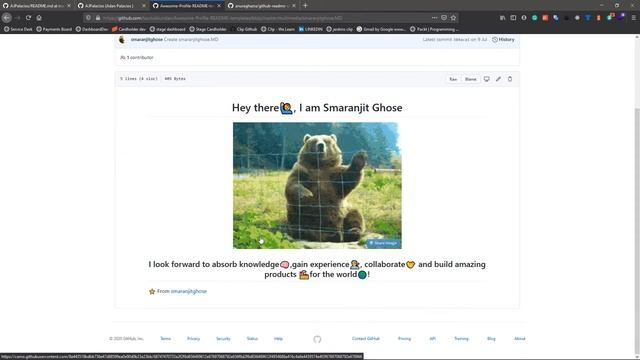Viewport: 640px width, 360px height.
Task: Click the padlock site security icon
Action: [x=98, y=18]
